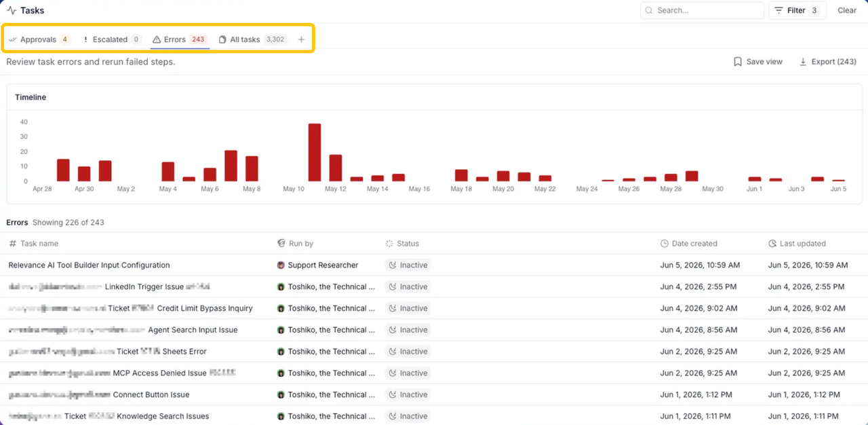The height and width of the screenshot is (425, 868).
Task: Click the clipboard icon on All tasks tab
Action: pyautogui.click(x=222, y=39)
